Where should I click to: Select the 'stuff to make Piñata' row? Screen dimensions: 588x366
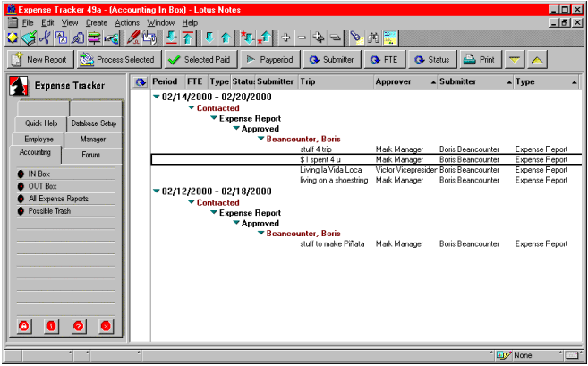366,244
